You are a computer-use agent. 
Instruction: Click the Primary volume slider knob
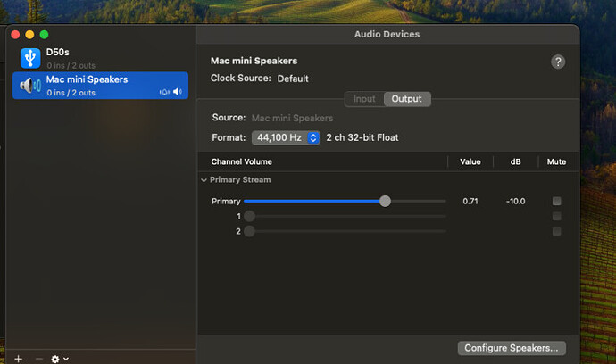(x=385, y=202)
